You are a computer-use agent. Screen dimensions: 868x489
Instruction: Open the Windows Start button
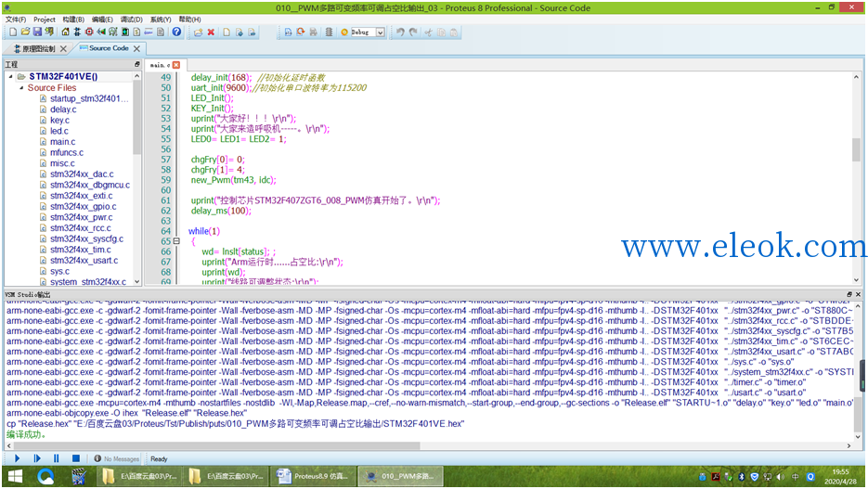[15, 476]
